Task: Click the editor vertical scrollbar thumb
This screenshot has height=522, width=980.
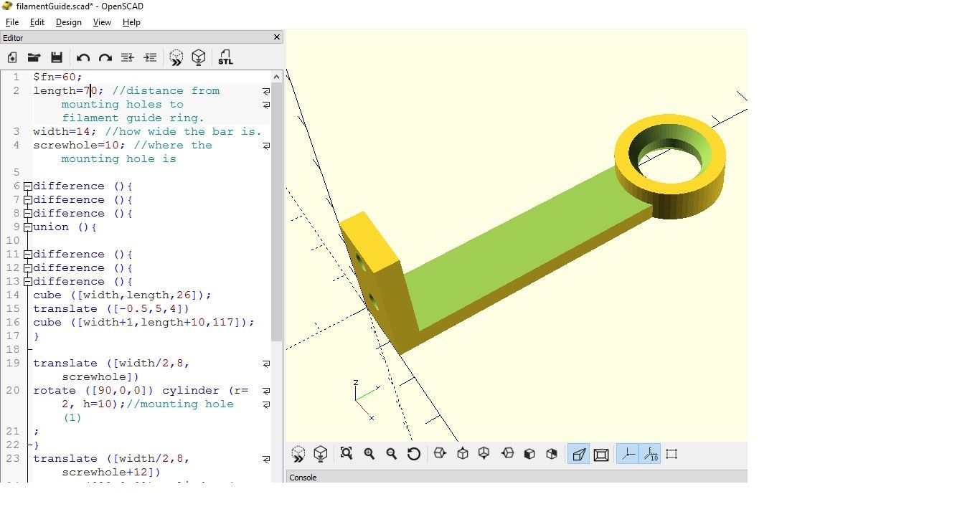Action: [277, 212]
